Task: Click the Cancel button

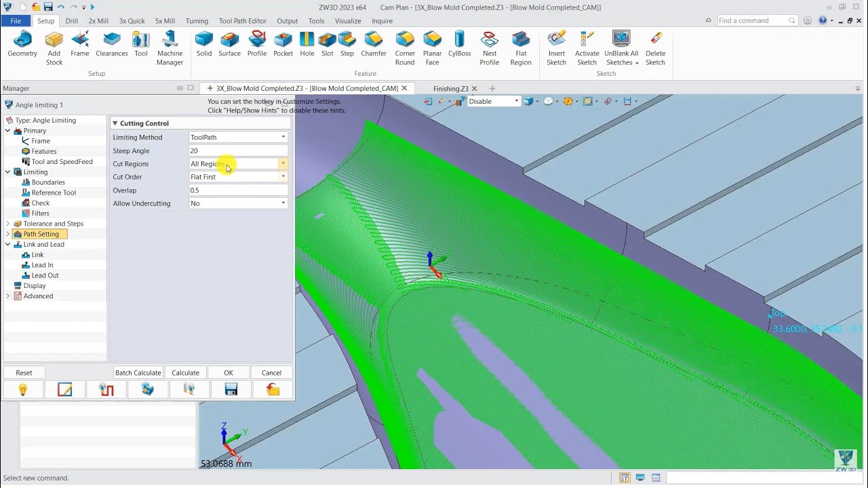Action: (x=271, y=373)
